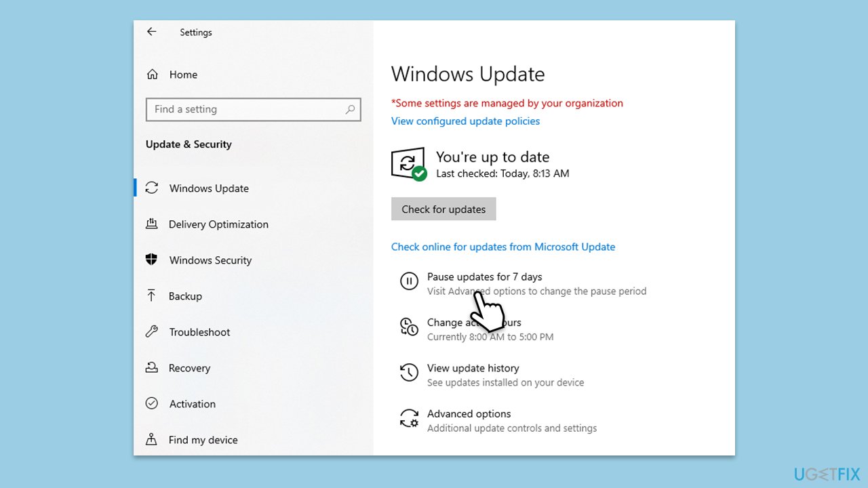Go to Find my device
The width and height of the screenshot is (868, 488).
(x=203, y=440)
